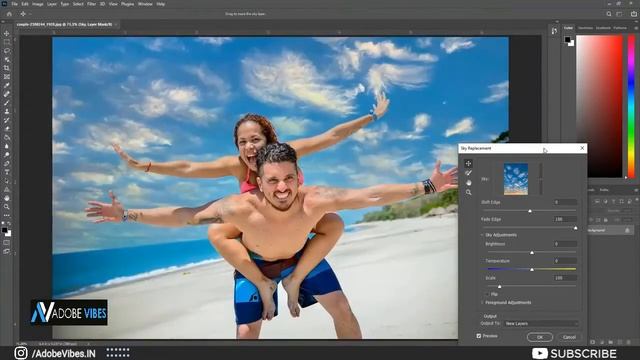
Task: Open the Edit Toolbar three-dots button
Action: [7, 215]
